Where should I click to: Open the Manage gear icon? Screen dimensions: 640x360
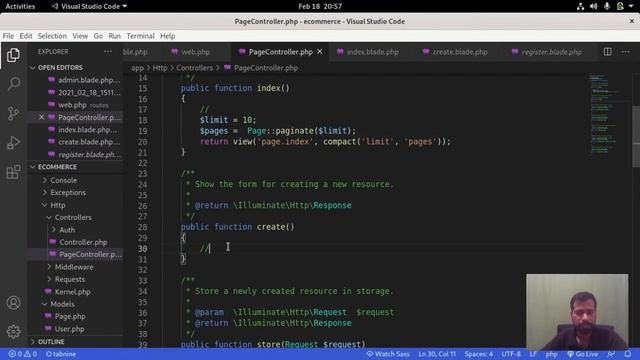[x=13, y=331]
